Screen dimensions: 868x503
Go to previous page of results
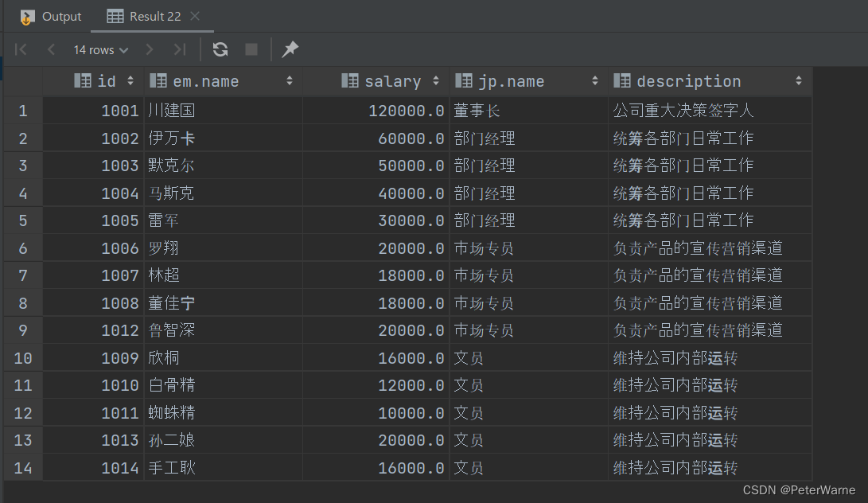[x=52, y=50]
